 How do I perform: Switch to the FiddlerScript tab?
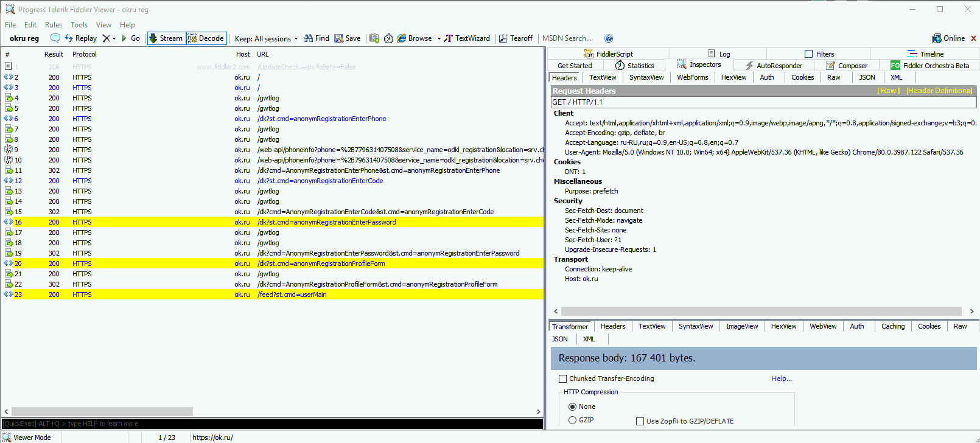click(x=608, y=54)
